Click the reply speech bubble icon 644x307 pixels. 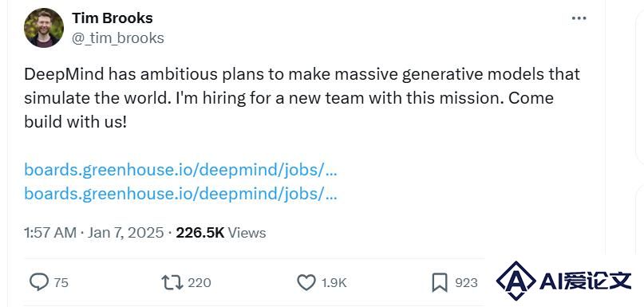(39, 282)
